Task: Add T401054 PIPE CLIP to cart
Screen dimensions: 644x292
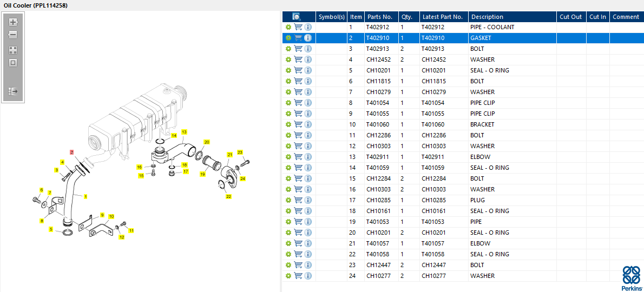Action: pos(298,103)
